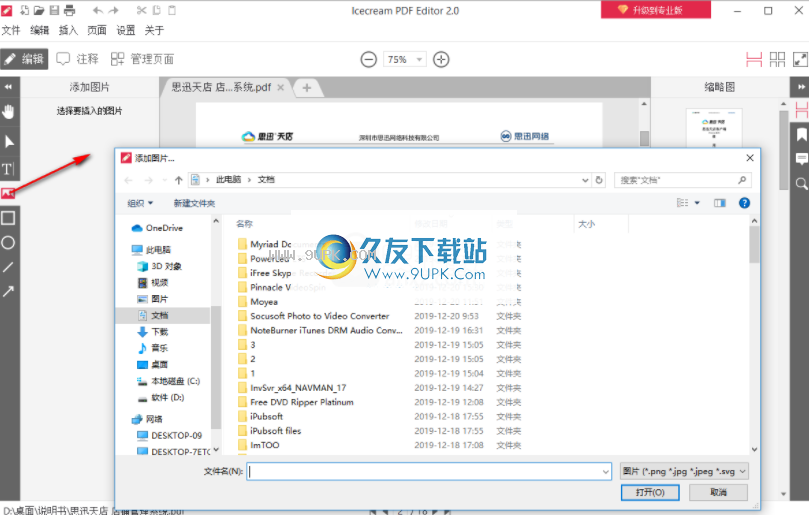Click the copy icon in title bar

tap(157, 10)
